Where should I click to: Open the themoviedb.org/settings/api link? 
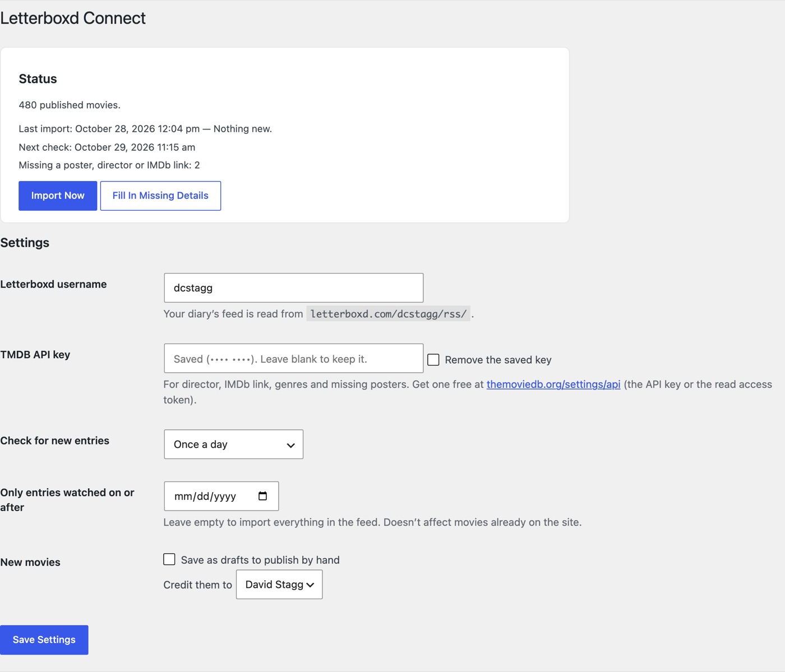pos(553,384)
